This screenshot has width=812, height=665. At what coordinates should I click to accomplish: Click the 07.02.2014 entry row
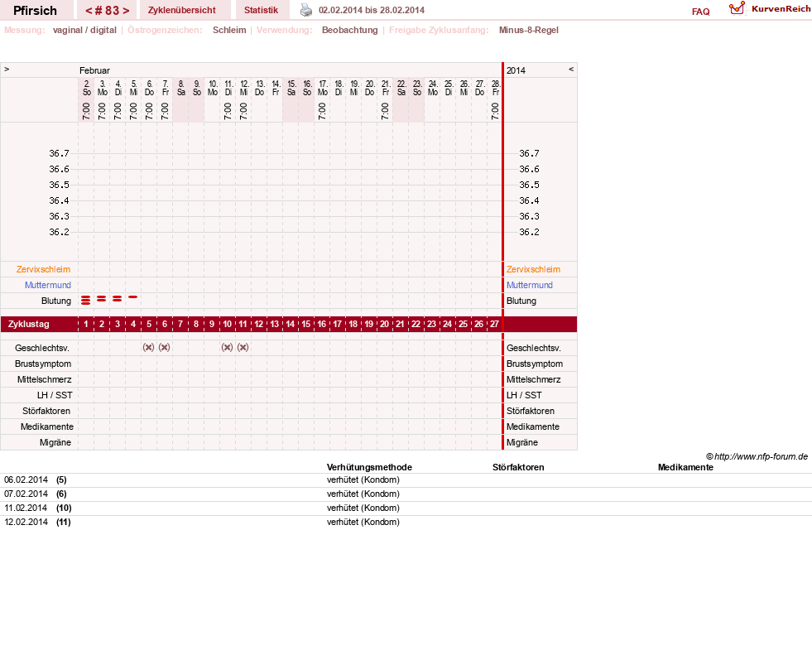(406, 494)
